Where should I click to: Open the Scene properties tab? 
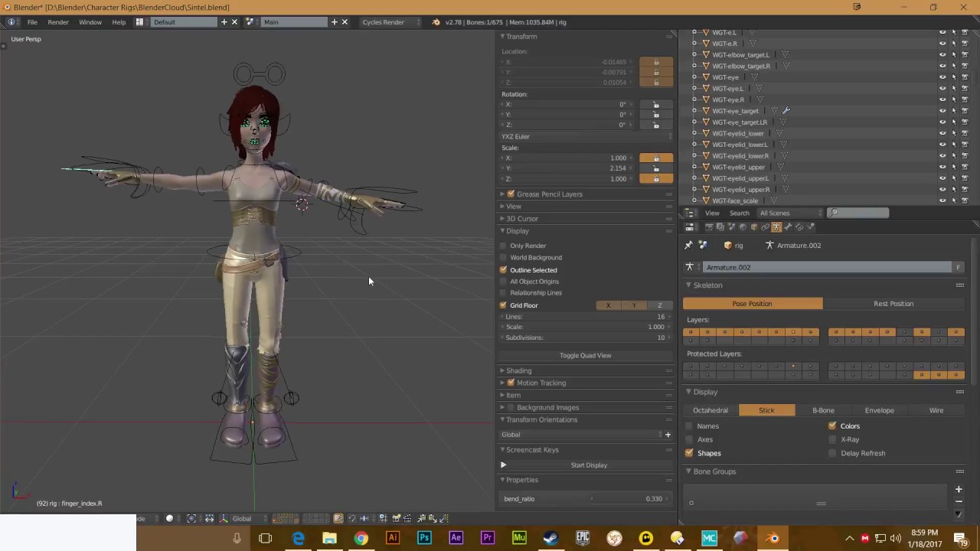731,227
